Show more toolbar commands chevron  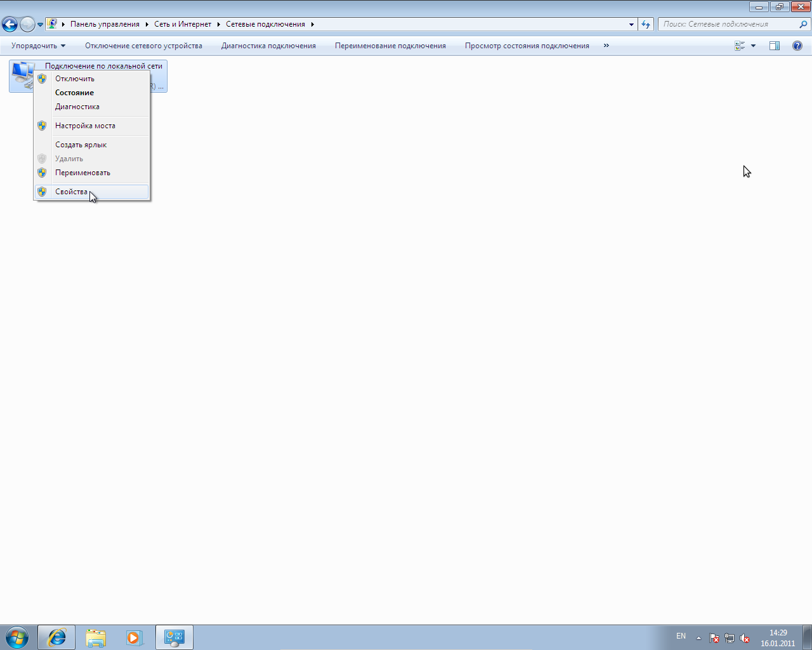tap(606, 46)
